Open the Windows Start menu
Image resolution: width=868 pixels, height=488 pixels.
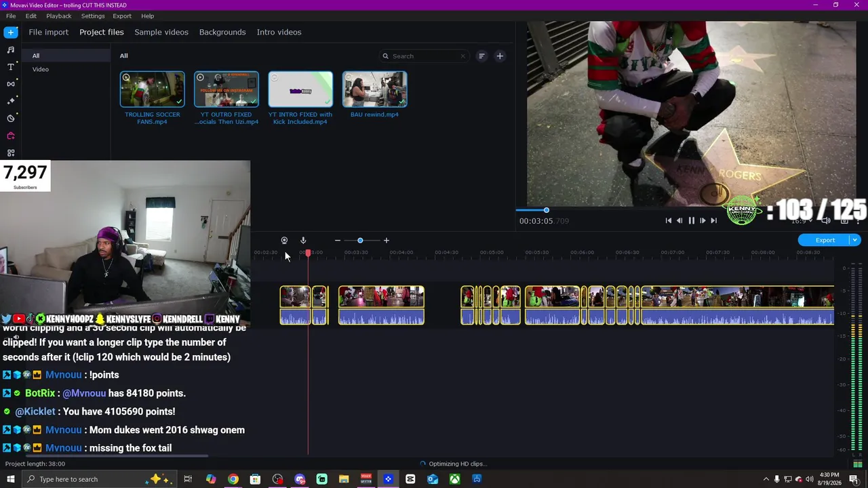(x=11, y=479)
